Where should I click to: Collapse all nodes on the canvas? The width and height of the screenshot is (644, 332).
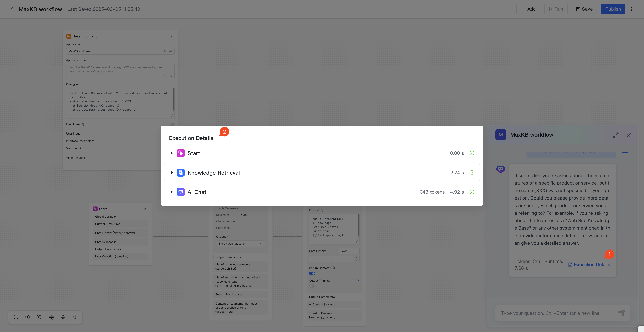click(x=51, y=317)
